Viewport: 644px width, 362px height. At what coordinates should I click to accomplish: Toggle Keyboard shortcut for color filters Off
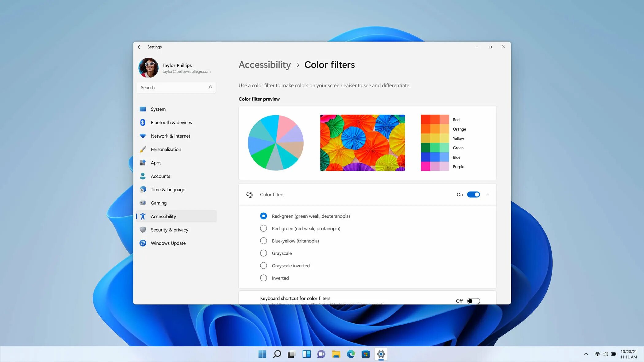[x=473, y=301]
